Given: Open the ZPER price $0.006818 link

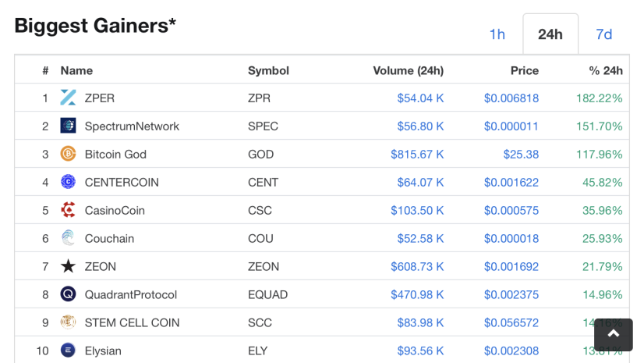Looking at the screenshot, I should [x=511, y=98].
